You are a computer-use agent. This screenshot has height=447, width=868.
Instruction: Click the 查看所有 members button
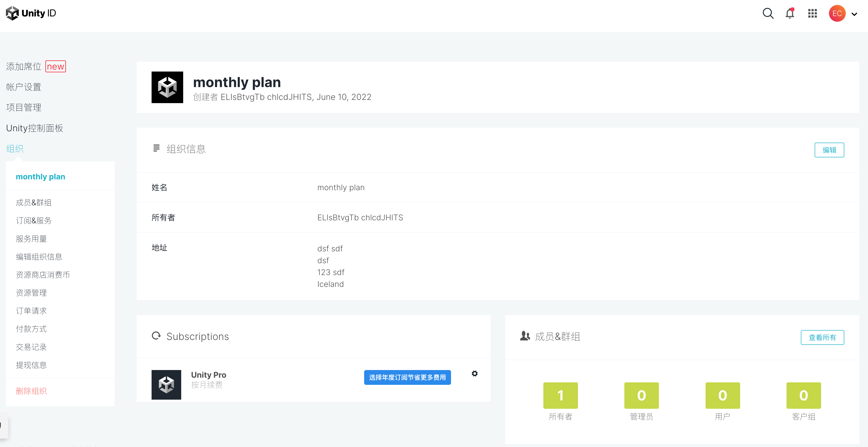click(x=822, y=337)
